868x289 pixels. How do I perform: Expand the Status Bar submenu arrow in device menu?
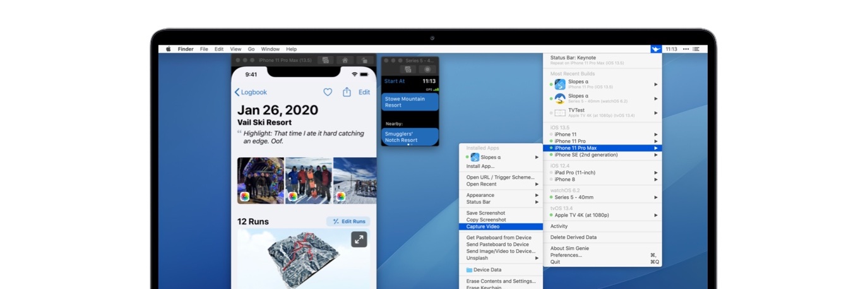click(537, 202)
